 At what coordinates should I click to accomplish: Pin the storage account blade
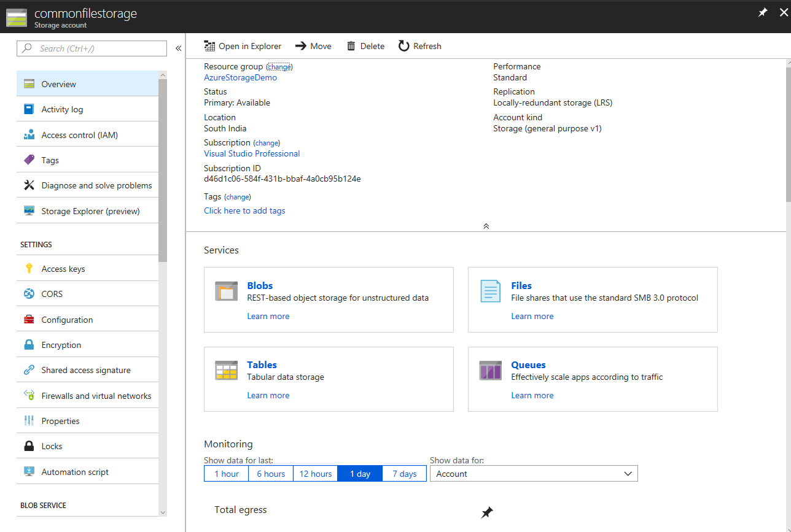click(763, 12)
